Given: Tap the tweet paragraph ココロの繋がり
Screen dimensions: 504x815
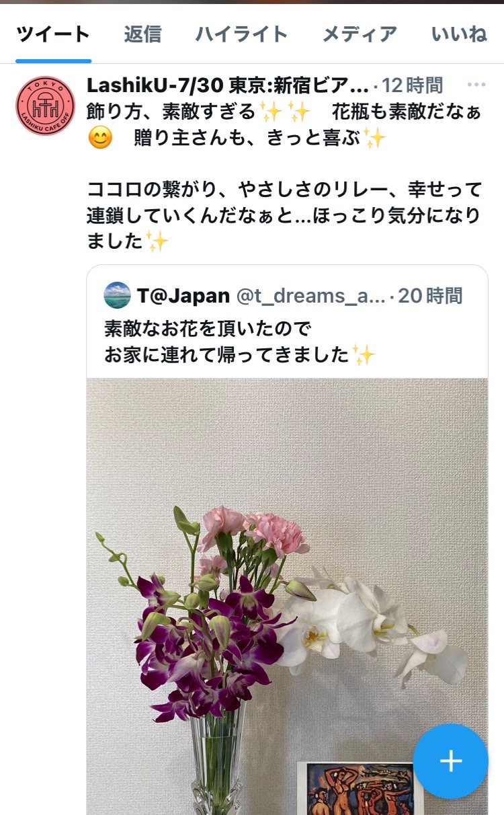Looking at the screenshot, I should [284, 215].
